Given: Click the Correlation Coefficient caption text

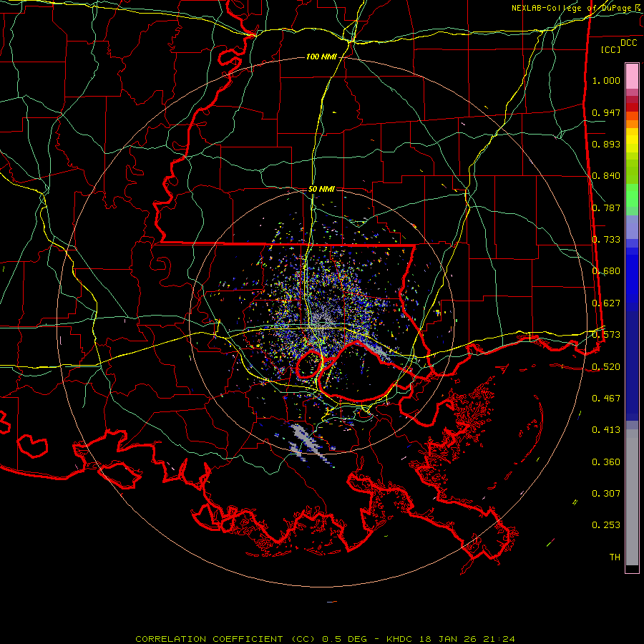Looking at the screenshot, I should (x=324, y=639).
